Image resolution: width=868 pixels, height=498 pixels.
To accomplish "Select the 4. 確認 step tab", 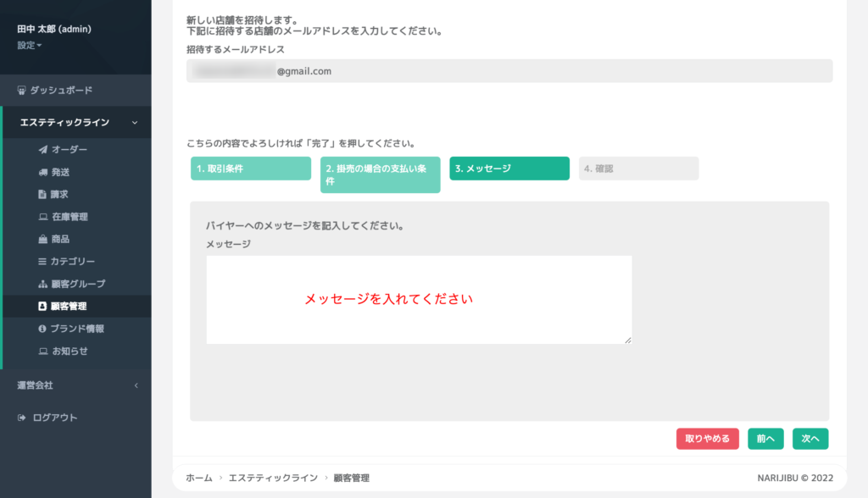I will (638, 169).
